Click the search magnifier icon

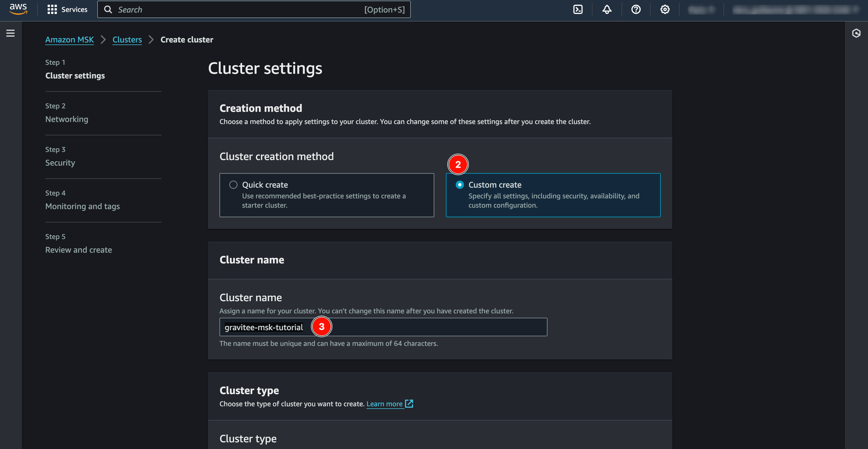(108, 9)
